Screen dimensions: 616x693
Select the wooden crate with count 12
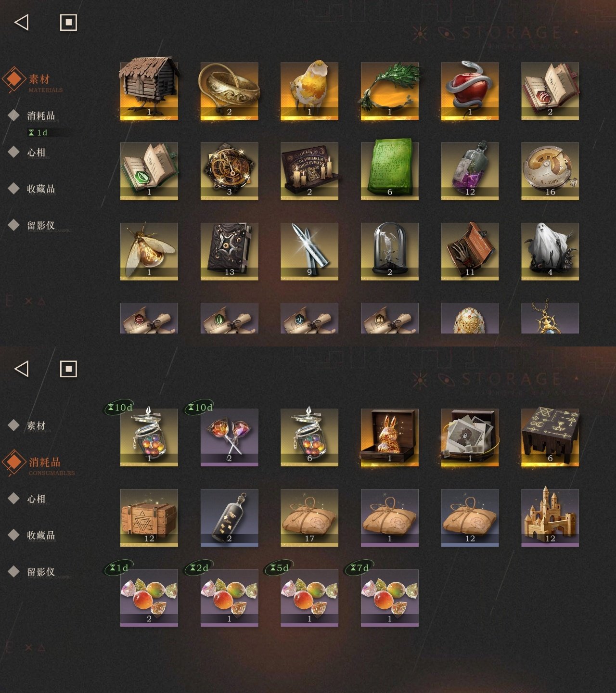[149, 518]
